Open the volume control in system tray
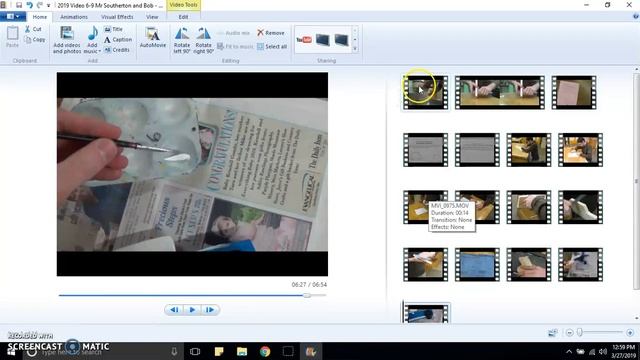Image resolution: width=640 pixels, height=360 pixels. tap(603, 351)
